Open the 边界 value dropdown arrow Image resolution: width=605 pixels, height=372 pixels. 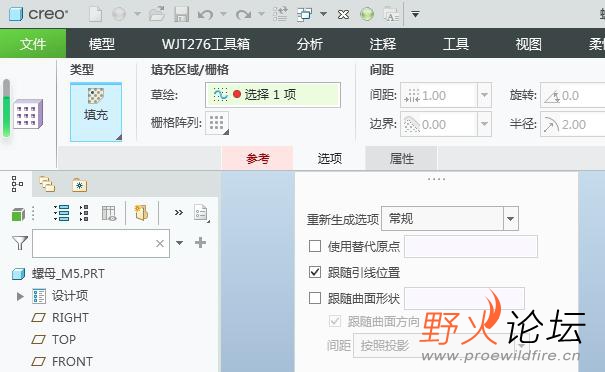pyautogui.click(x=484, y=124)
